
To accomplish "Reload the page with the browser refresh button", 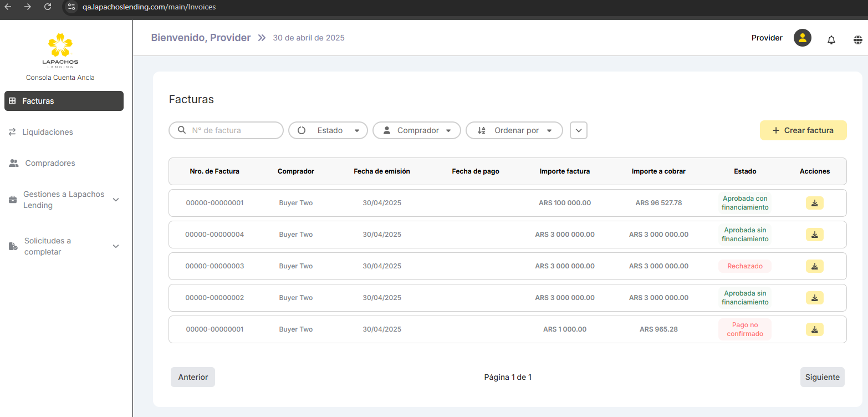I will 48,7.
